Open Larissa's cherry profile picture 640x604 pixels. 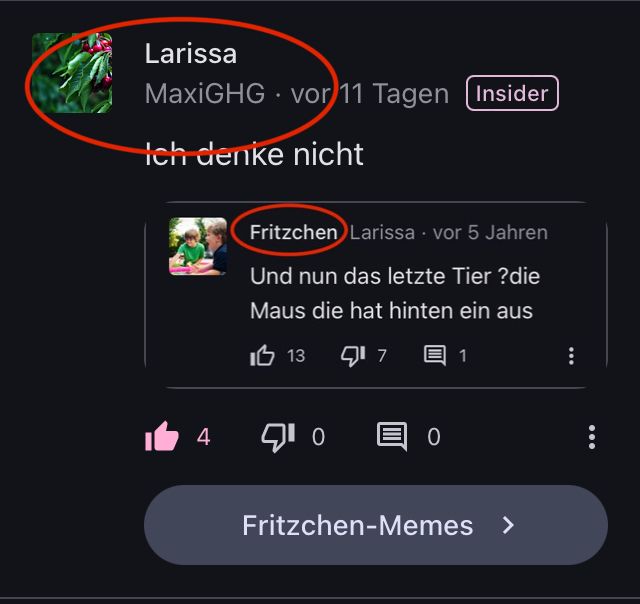point(72,73)
